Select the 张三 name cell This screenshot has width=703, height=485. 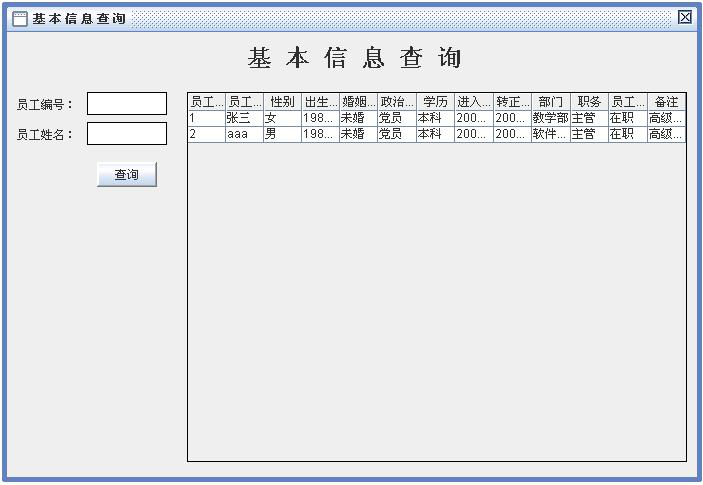[x=244, y=118]
